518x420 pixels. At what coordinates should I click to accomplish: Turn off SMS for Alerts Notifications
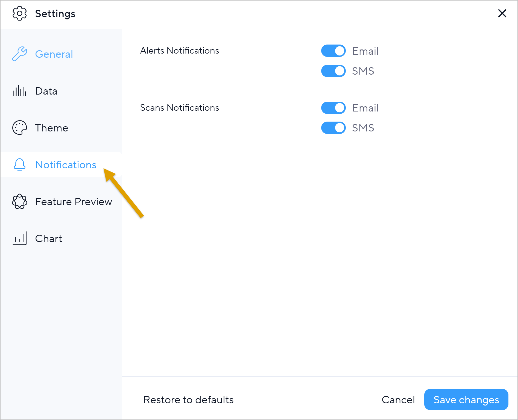click(x=333, y=71)
